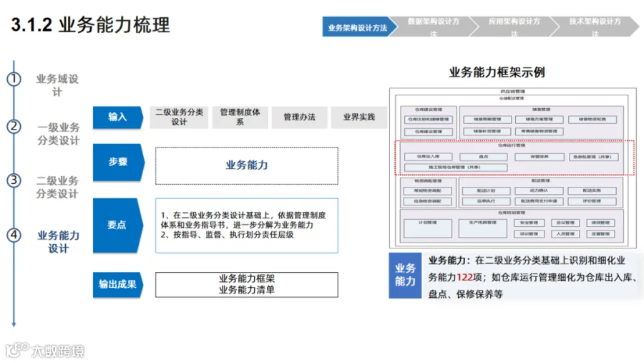Click the step 3 circle marker

[14, 180]
